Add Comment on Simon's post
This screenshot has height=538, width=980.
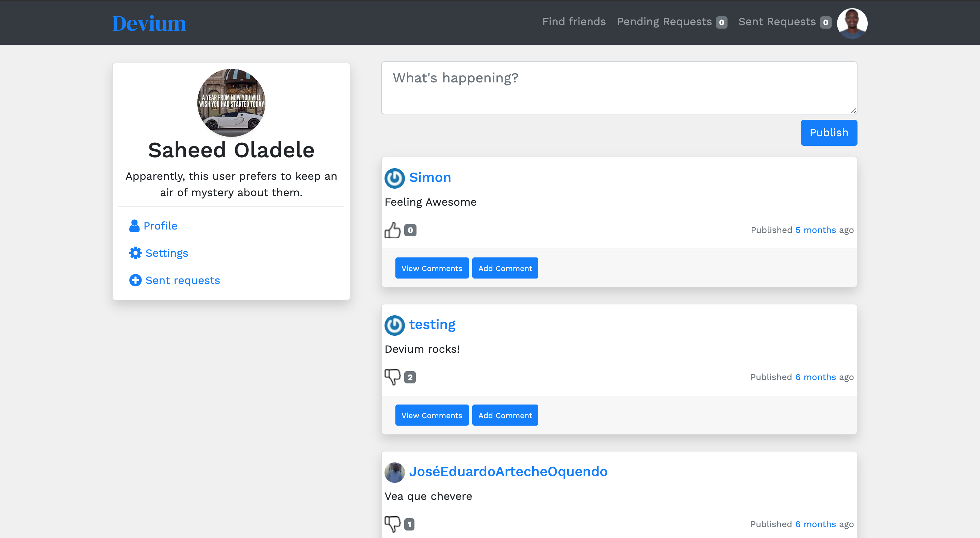[x=505, y=268]
